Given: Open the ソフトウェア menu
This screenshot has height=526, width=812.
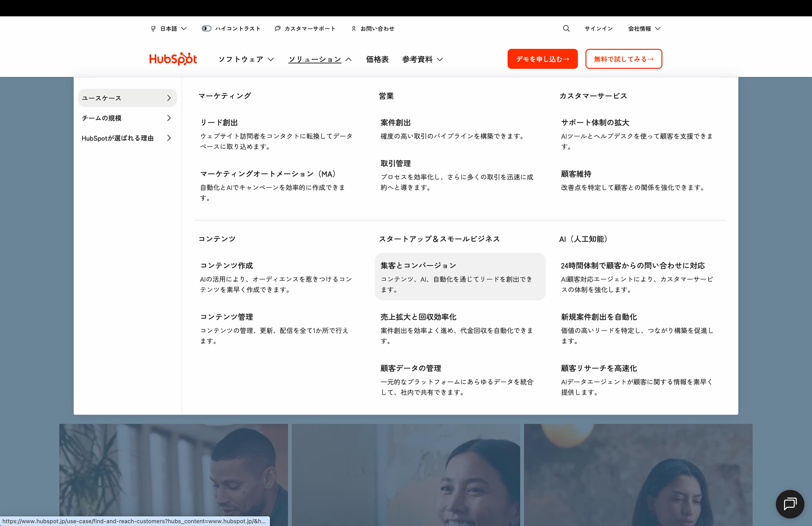Looking at the screenshot, I should (246, 59).
